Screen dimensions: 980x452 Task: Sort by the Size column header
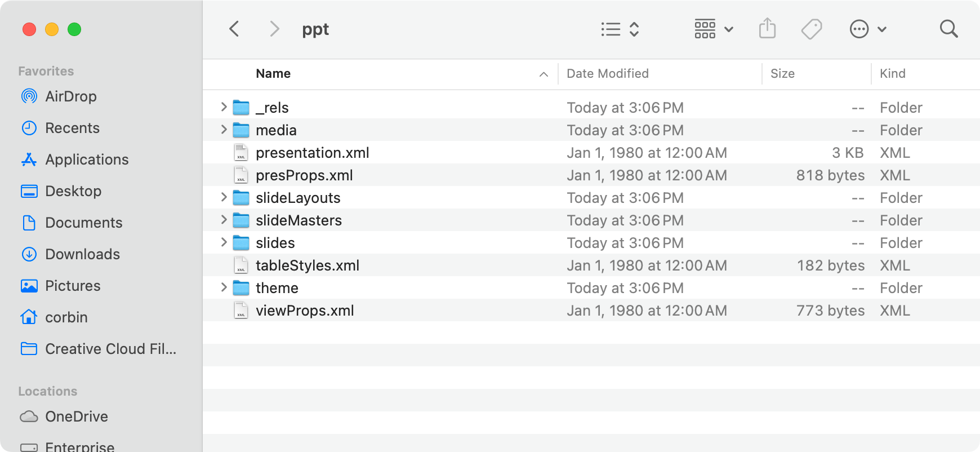pyautogui.click(x=782, y=73)
